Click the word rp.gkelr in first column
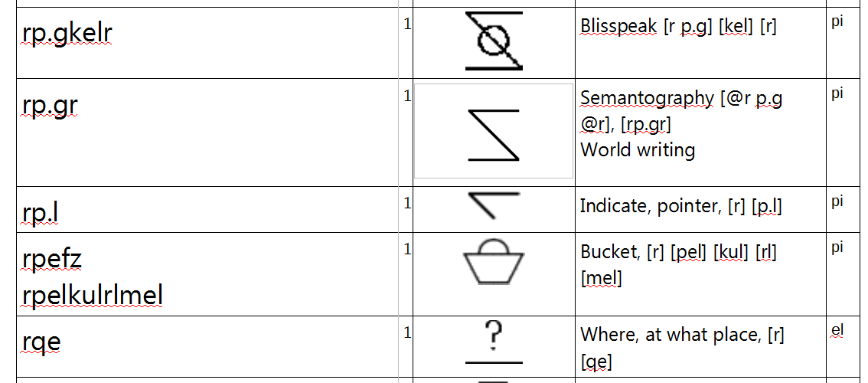The width and height of the screenshot is (868, 383). pos(67,33)
